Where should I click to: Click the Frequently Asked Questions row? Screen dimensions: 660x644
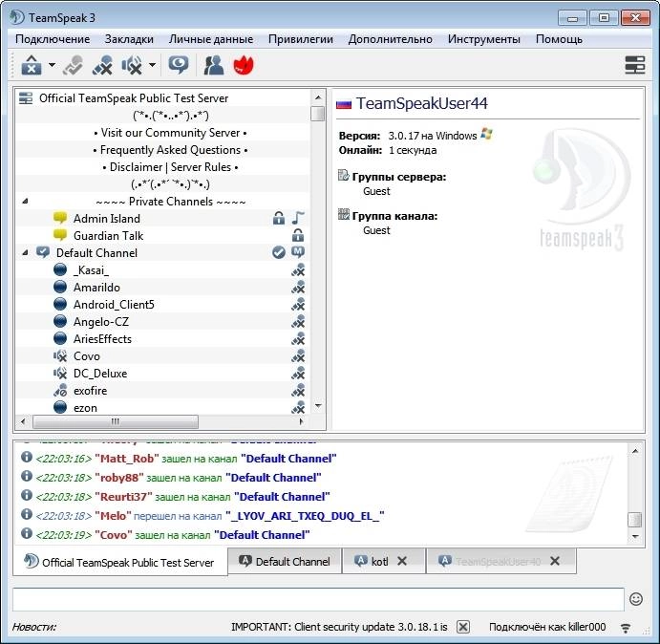coord(170,150)
